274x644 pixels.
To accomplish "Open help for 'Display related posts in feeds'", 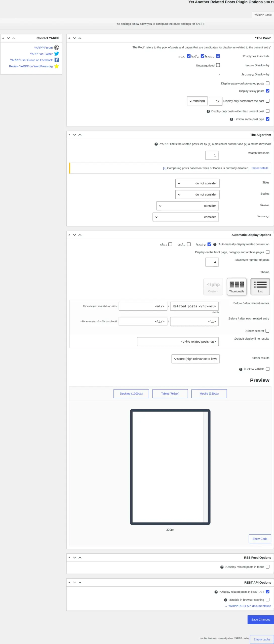I will tap(222, 567).
